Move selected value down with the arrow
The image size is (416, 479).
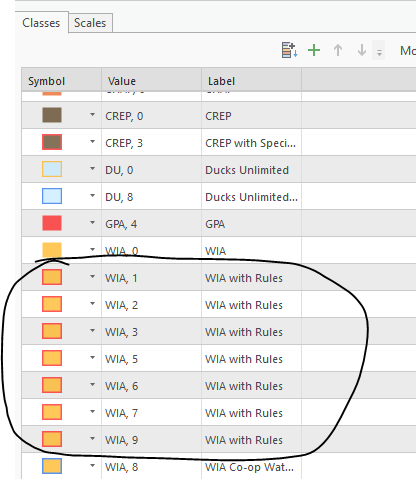pyautogui.click(x=362, y=50)
